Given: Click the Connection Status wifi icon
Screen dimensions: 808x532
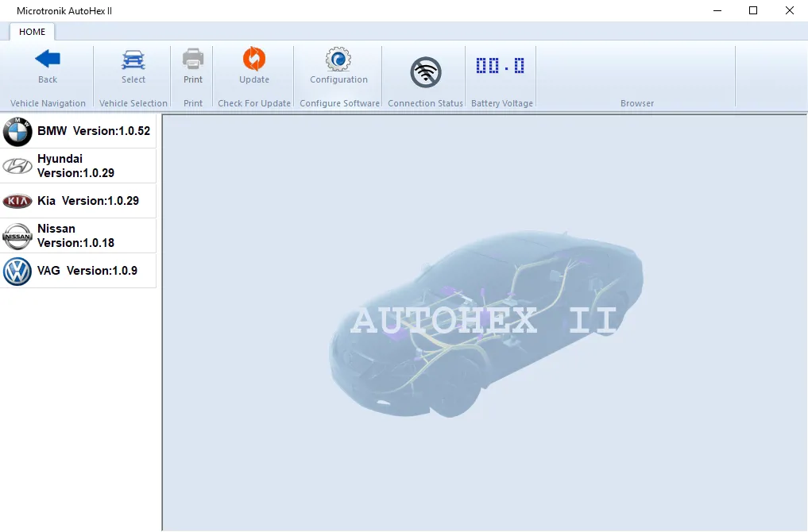Looking at the screenshot, I should coord(426,72).
